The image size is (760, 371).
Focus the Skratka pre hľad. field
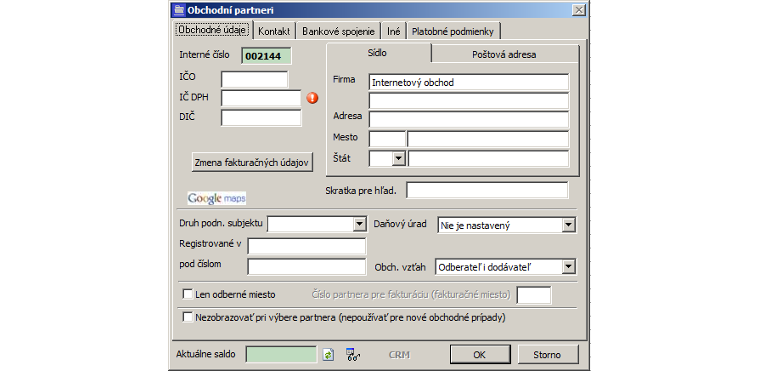click(x=487, y=190)
